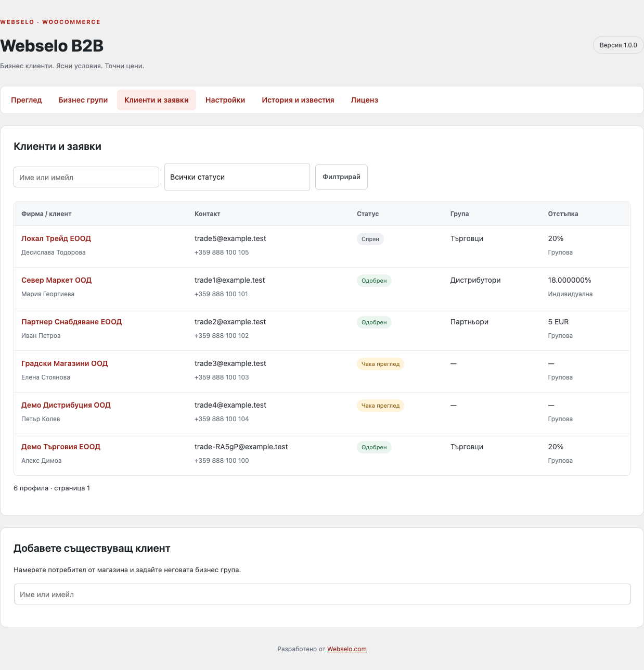This screenshot has width=644, height=670.
Task: Click email trade3@example.test
Action: [x=230, y=363]
